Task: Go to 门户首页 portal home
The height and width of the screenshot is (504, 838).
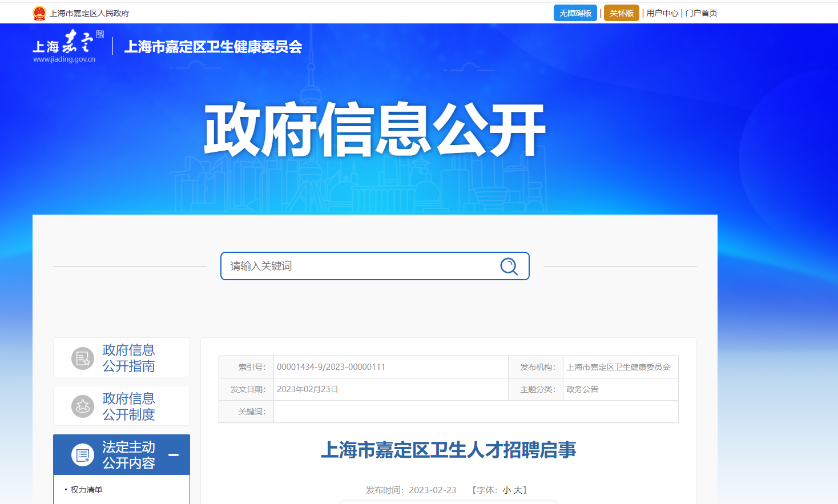Action: 701,13
